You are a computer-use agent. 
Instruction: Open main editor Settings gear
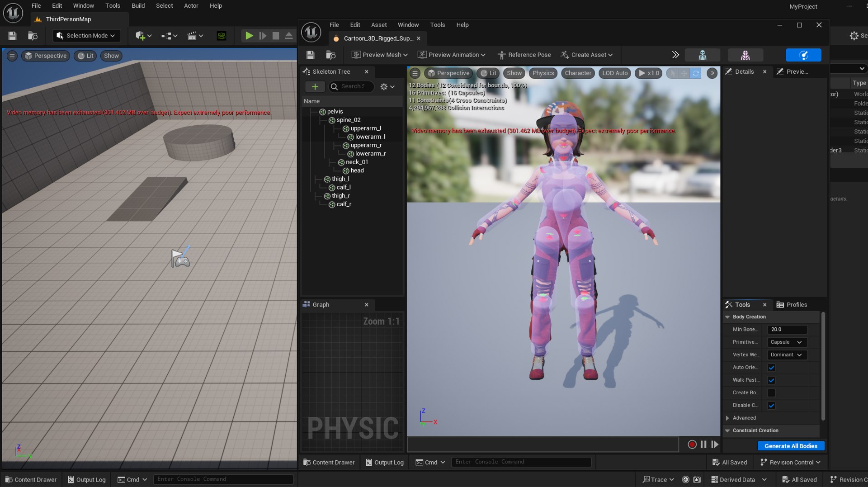[x=854, y=36]
